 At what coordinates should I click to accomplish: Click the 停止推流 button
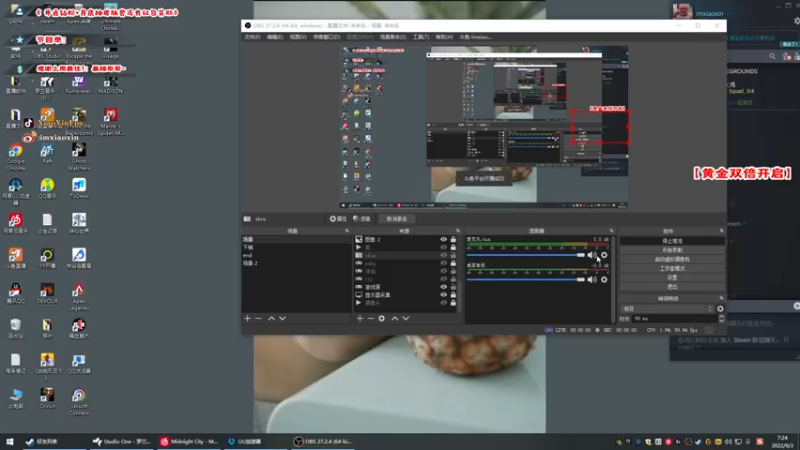click(x=672, y=241)
